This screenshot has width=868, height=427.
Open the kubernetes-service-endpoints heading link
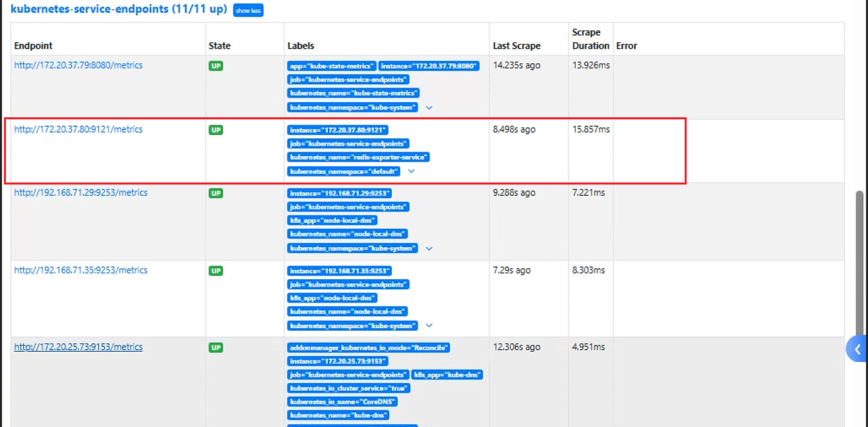click(119, 10)
